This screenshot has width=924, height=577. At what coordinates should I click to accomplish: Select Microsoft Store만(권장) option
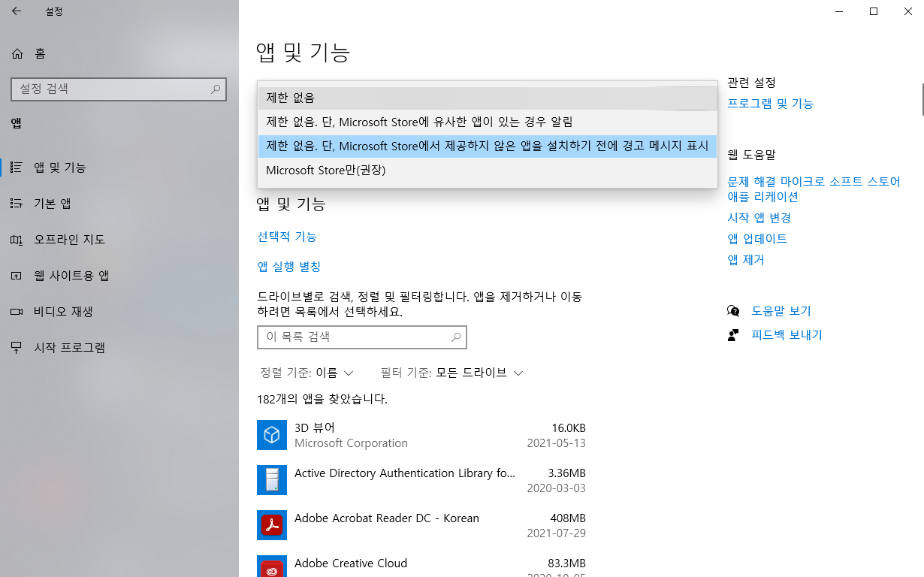tap(488, 170)
